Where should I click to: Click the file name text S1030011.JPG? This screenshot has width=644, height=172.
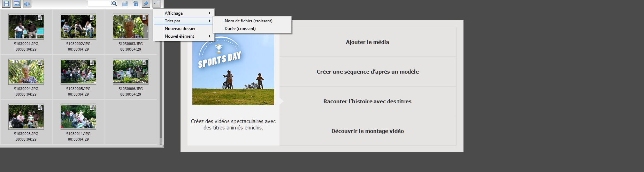[78, 134]
